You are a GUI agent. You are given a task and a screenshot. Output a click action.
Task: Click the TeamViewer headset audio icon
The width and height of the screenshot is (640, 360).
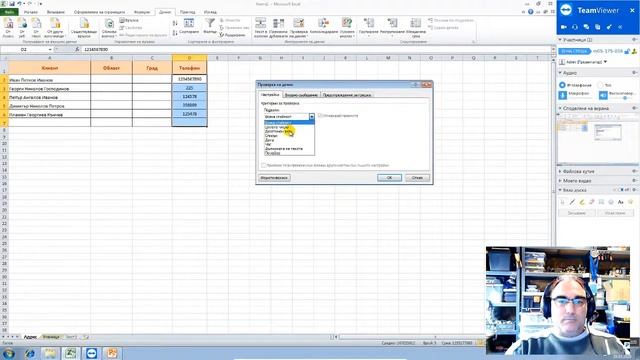[575, 27]
